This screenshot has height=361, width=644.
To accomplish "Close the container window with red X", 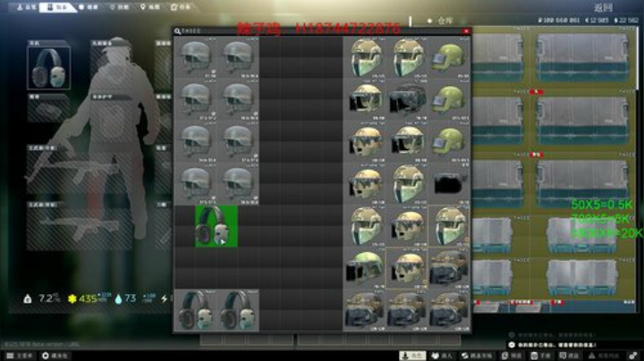I will coord(466,31).
